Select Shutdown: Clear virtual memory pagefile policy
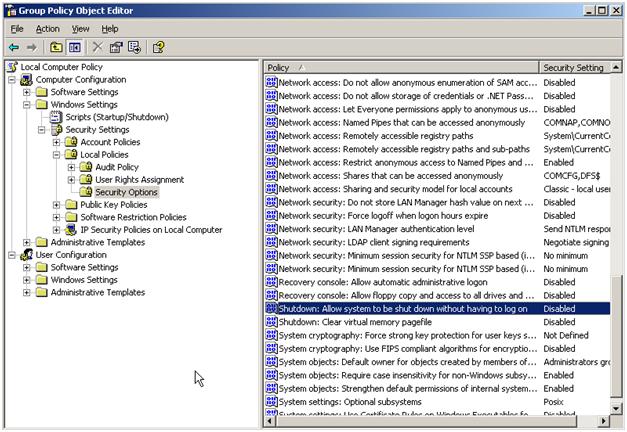Viewport: 627px width, 432px height. (x=398, y=323)
